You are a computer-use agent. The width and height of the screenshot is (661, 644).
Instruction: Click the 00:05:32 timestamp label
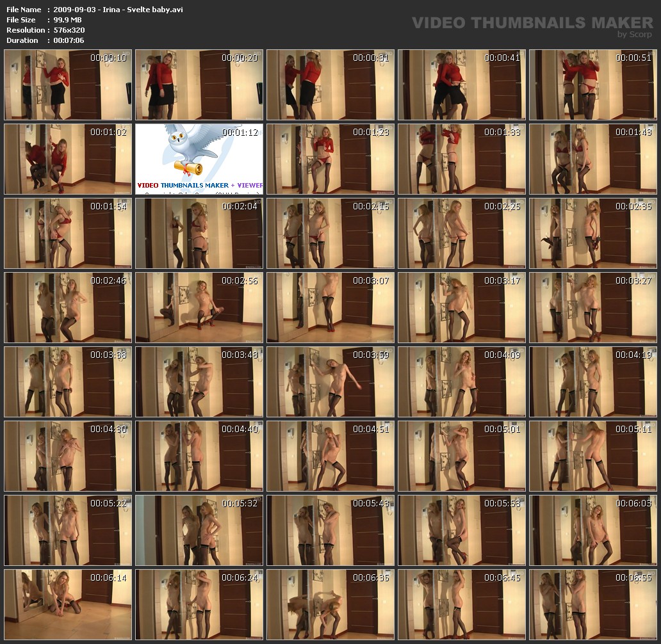[240, 503]
